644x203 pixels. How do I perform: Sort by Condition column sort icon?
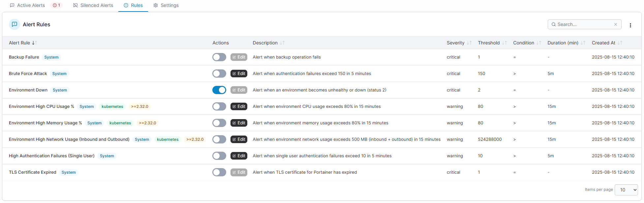[x=539, y=43]
